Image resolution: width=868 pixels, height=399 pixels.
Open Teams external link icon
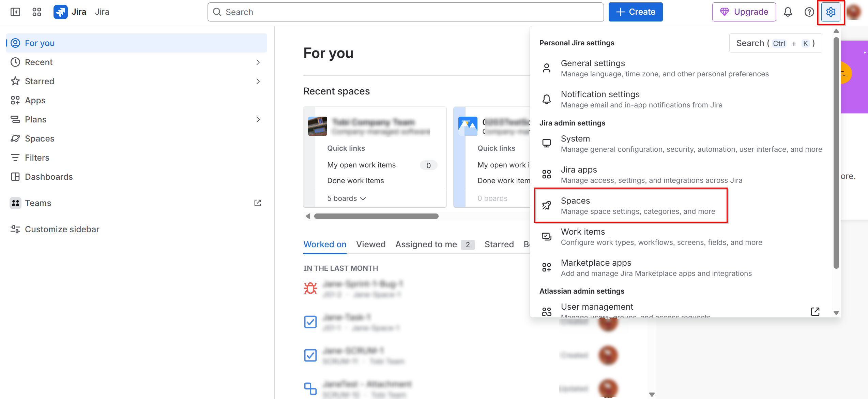pyautogui.click(x=258, y=203)
